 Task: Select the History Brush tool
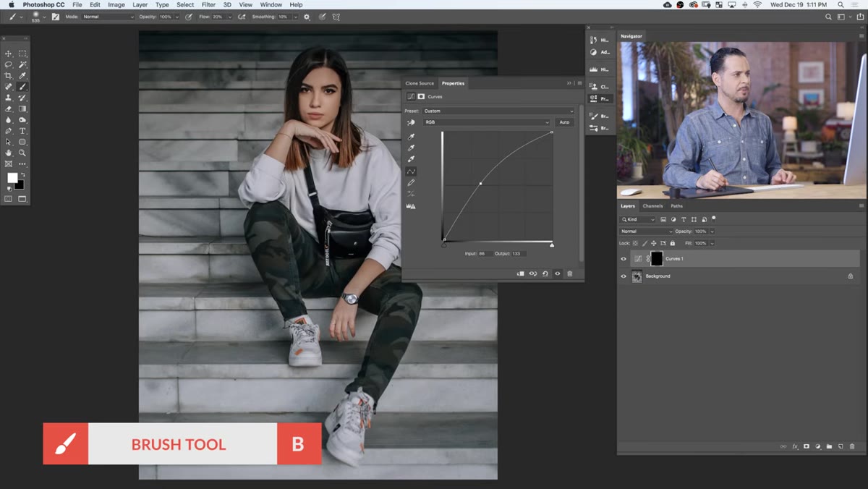[22, 98]
